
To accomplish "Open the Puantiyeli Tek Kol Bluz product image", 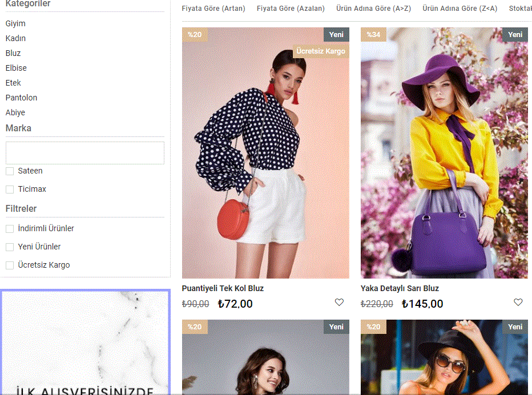I will click(265, 153).
